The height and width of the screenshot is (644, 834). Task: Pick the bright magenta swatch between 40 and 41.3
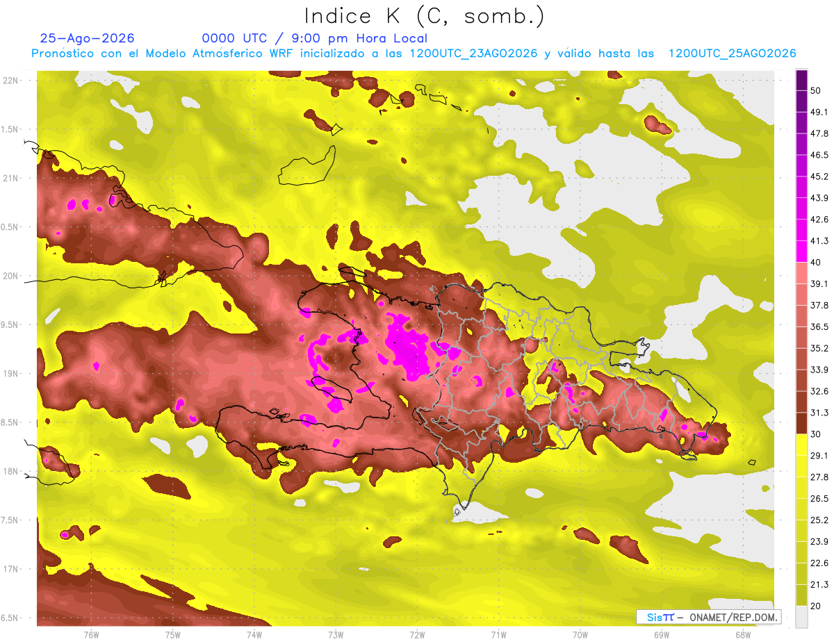[801, 252]
